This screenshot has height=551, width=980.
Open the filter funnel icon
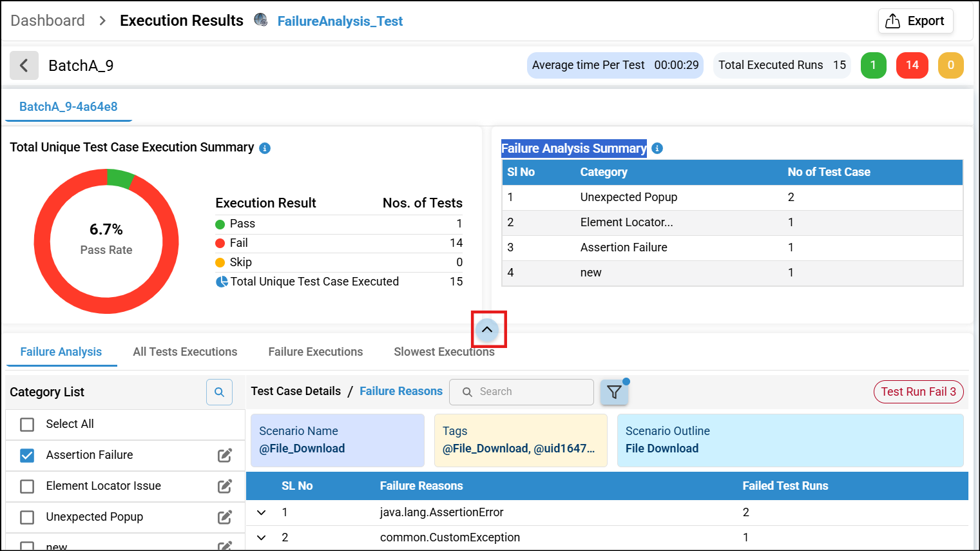[x=614, y=392]
